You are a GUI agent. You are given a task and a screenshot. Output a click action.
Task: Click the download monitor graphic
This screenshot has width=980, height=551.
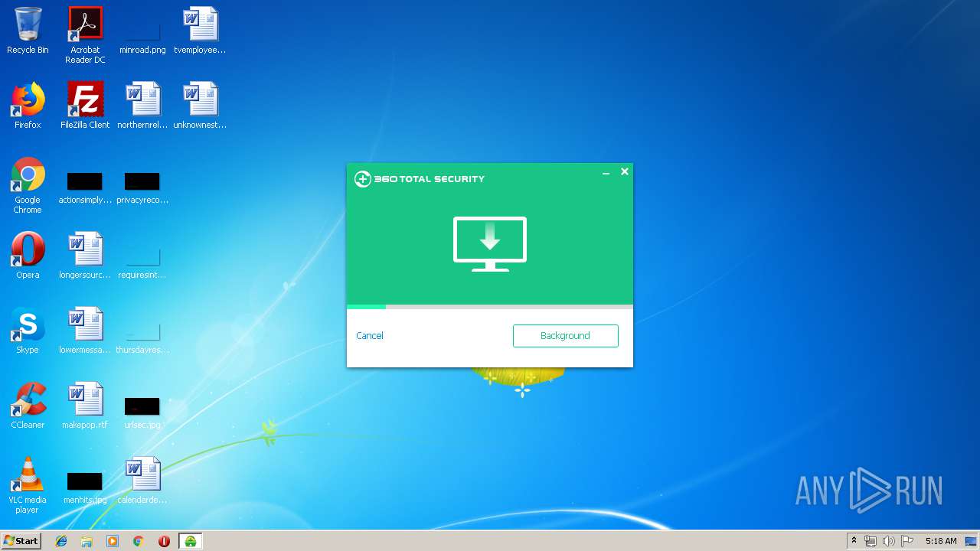tap(490, 244)
